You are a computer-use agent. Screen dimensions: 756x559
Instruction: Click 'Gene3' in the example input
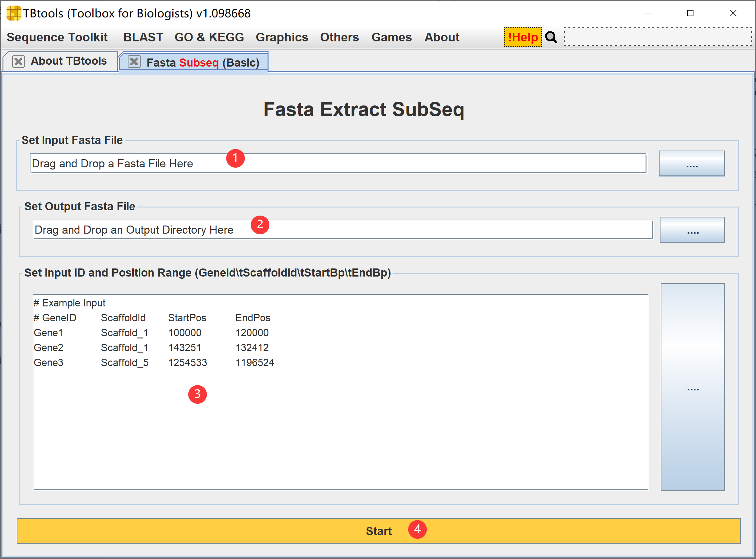(49, 362)
